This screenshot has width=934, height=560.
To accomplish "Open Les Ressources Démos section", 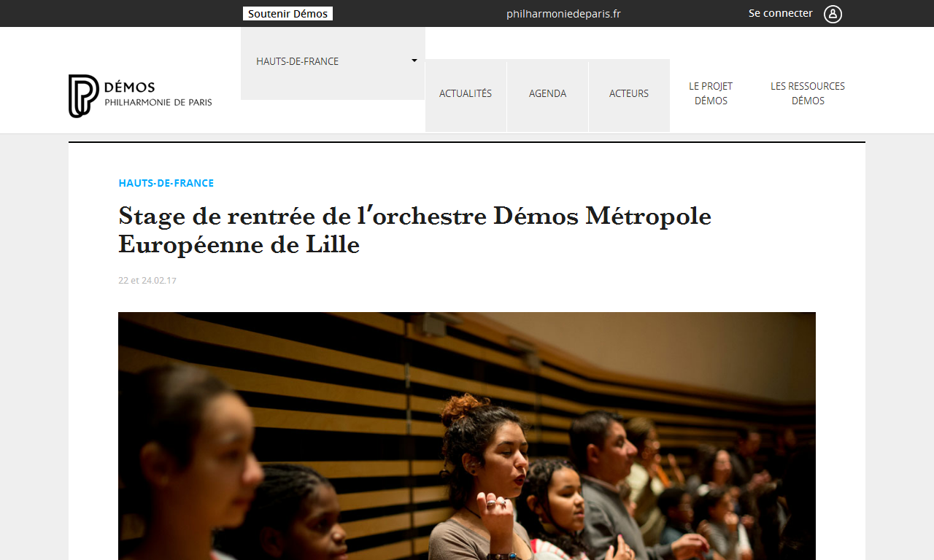I will coord(808,93).
